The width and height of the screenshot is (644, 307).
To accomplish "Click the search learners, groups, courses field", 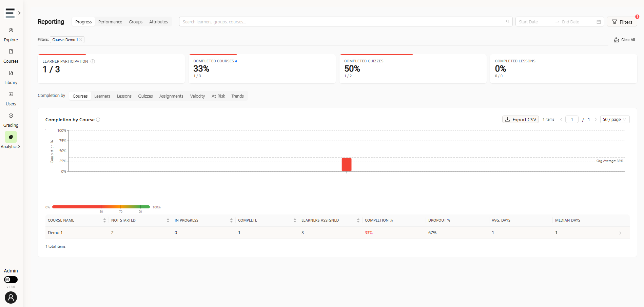I will pos(346,22).
